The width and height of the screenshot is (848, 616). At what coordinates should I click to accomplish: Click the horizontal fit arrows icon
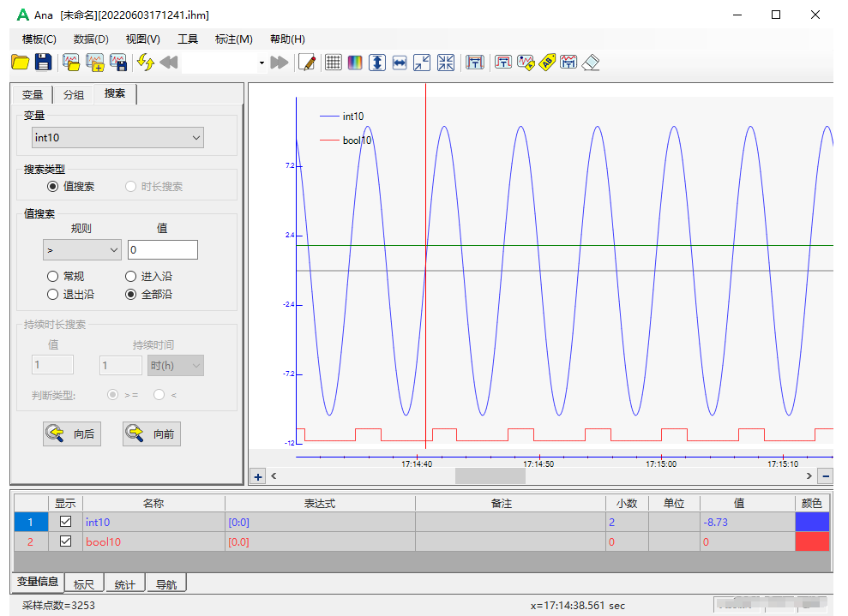(x=400, y=63)
